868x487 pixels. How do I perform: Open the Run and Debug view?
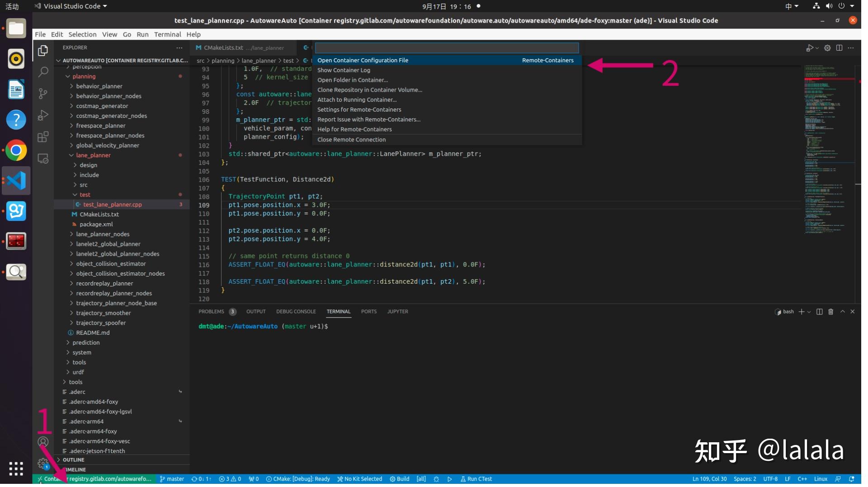pyautogui.click(x=43, y=116)
